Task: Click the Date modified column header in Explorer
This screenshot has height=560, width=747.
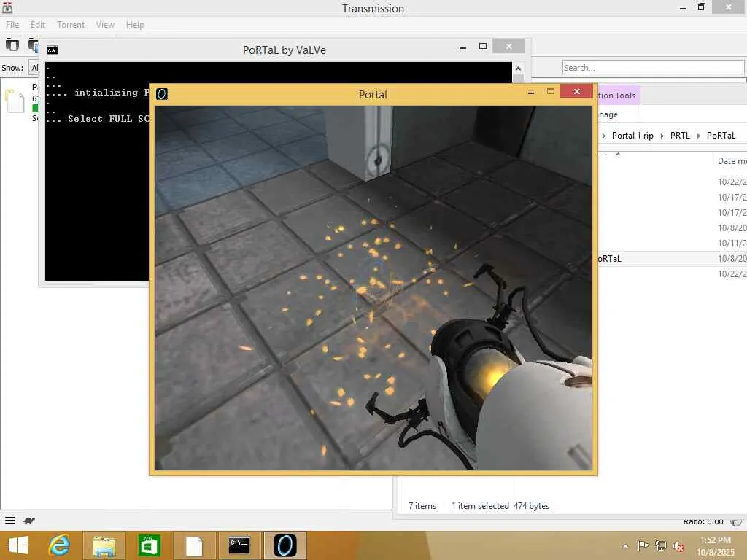Action: pos(730,161)
